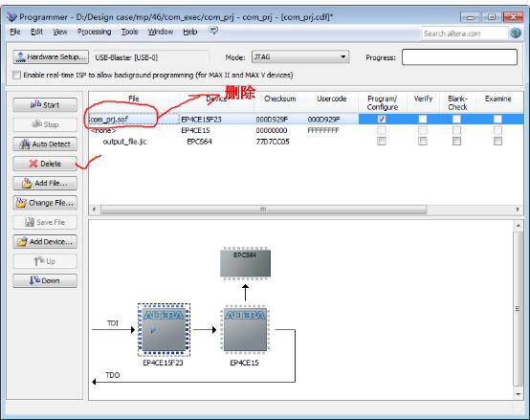Open the Add Device dialog

pos(45,242)
